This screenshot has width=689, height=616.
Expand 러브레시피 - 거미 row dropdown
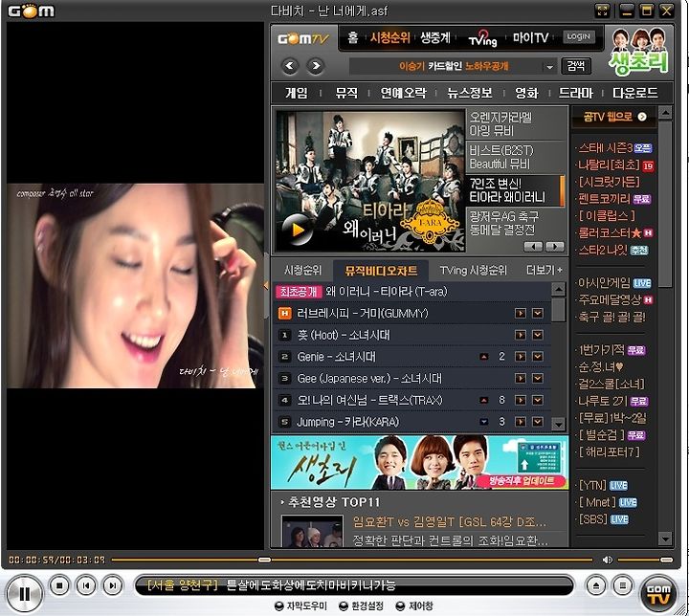click(538, 314)
